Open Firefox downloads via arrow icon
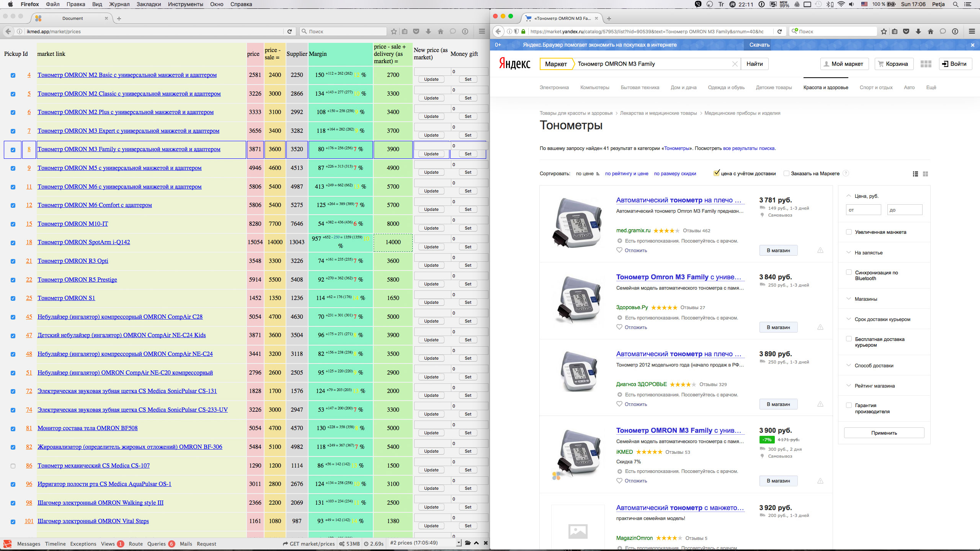This screenshot has height=551, width=980. 428,31
